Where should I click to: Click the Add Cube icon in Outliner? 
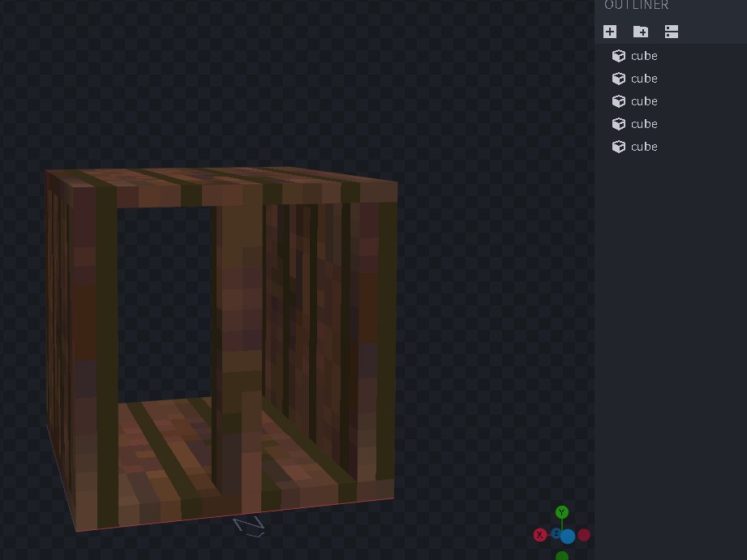tap(610, 32)
